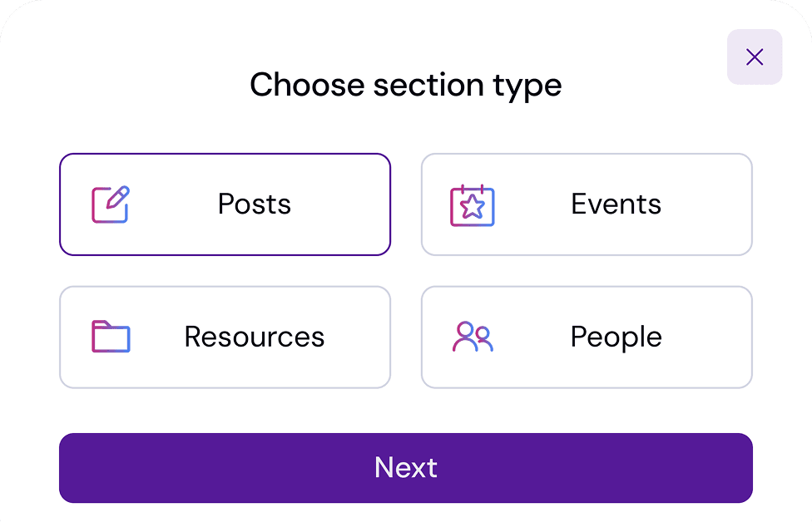
Task: Select the Posts section type card
Action: (225, 204)
